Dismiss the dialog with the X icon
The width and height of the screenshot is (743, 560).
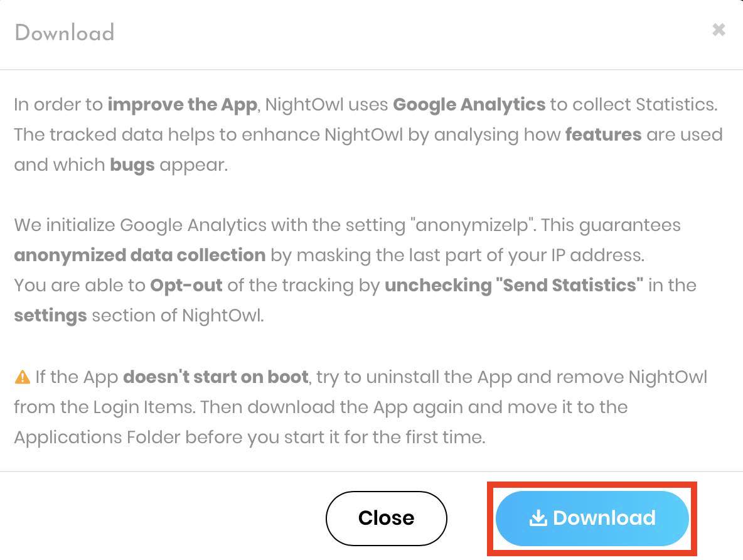[x=719, y=30]
